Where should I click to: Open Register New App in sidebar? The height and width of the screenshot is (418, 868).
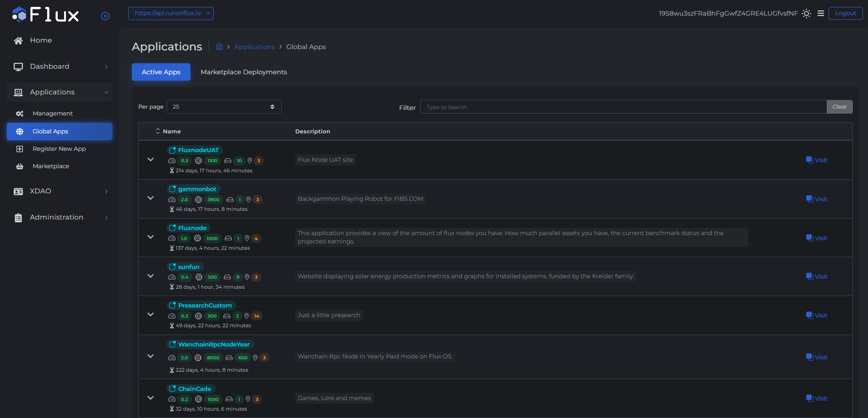(59, 149)
